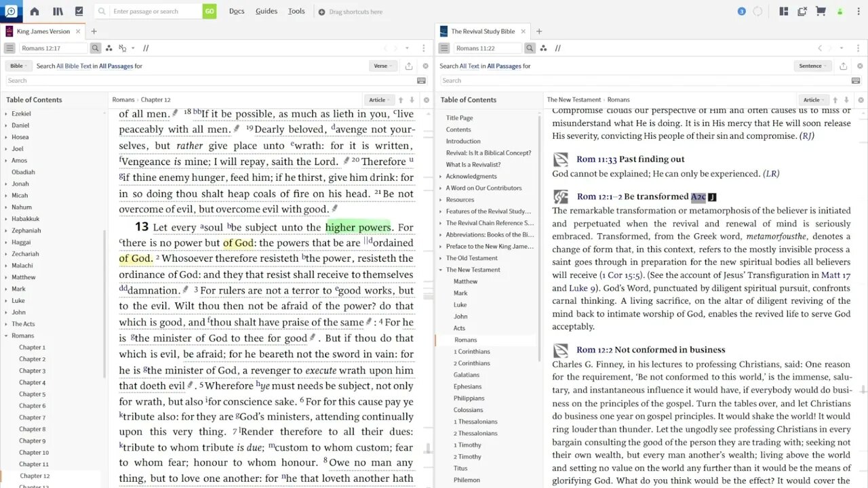Expand the interlinear dropdown arrow in KJV
The image size is (868, 488).
[133, 48]
